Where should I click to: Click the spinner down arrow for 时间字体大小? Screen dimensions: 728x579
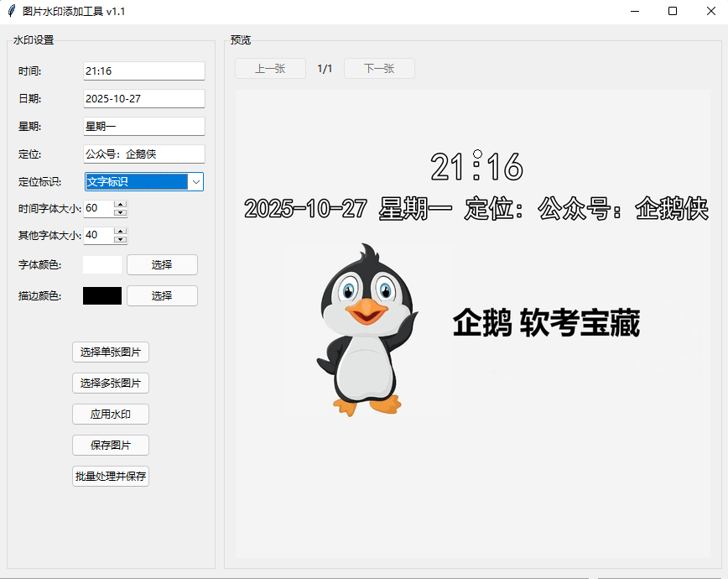(x=122, y=212)
